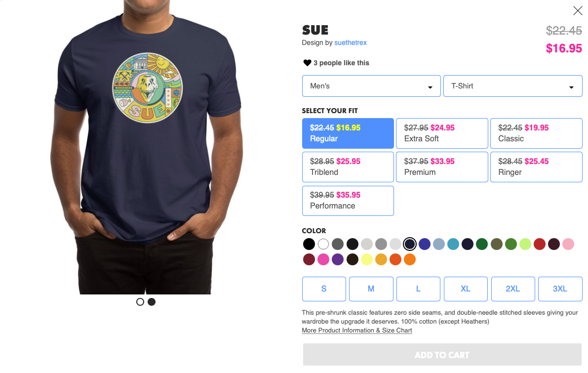Click the heart like icon

pyautogui.click(x=307, y=63)
